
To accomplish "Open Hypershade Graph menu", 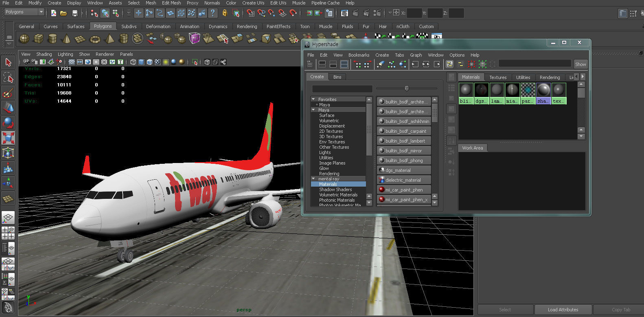I will coord(416,55).
